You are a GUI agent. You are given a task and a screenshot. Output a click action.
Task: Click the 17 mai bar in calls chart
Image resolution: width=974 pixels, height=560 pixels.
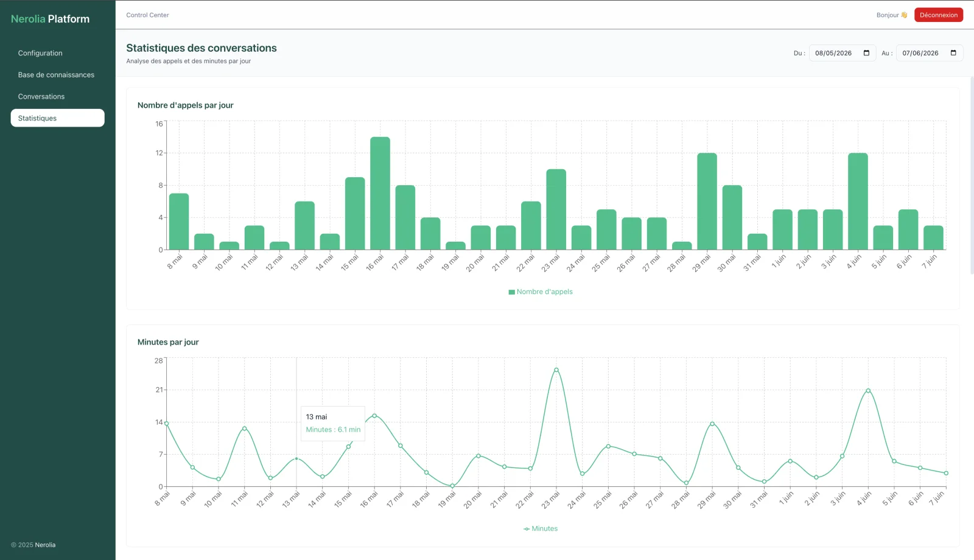405,217
